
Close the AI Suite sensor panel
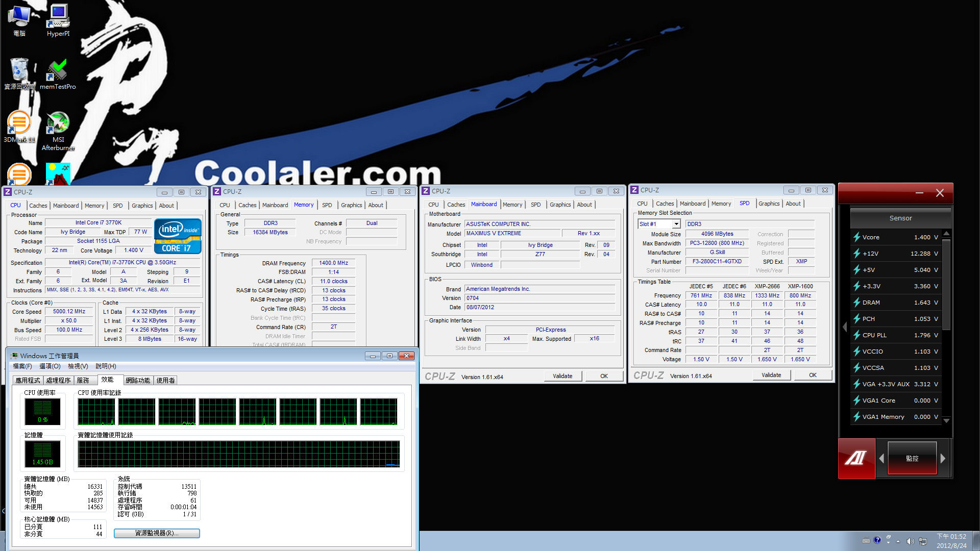[940, 193]
